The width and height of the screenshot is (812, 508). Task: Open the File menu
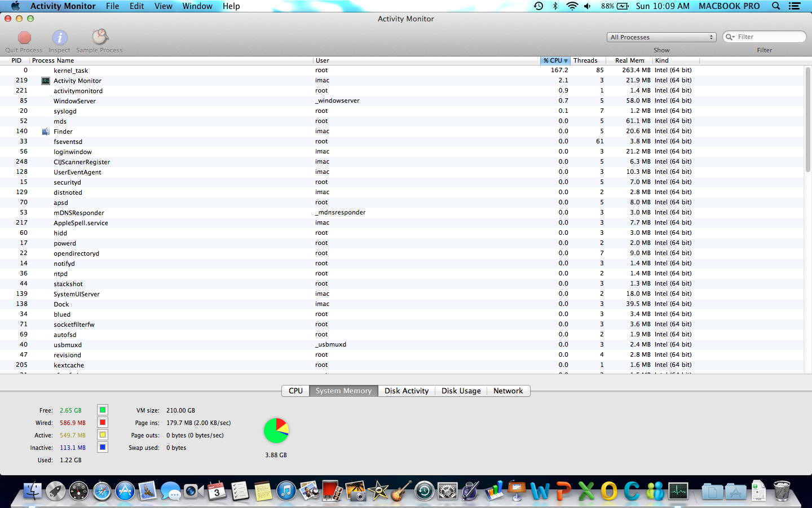pyautogui.click(x=113, y=6)
